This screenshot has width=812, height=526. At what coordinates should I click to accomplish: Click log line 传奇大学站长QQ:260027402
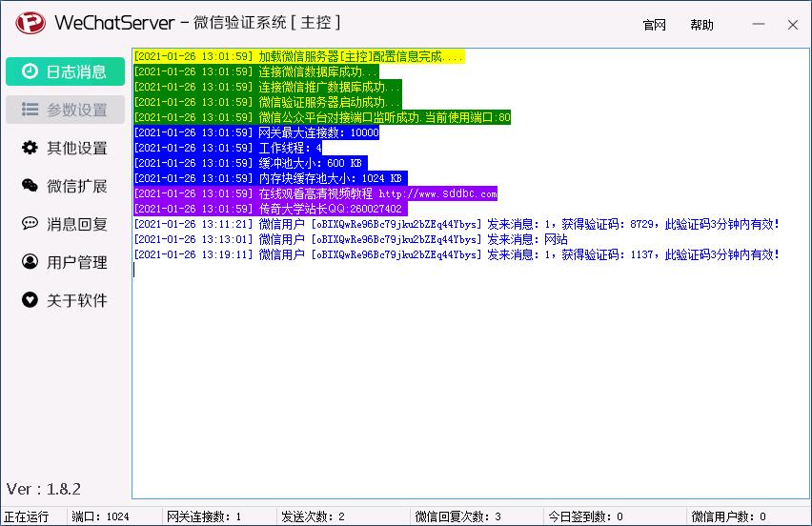tap(271, 209)
